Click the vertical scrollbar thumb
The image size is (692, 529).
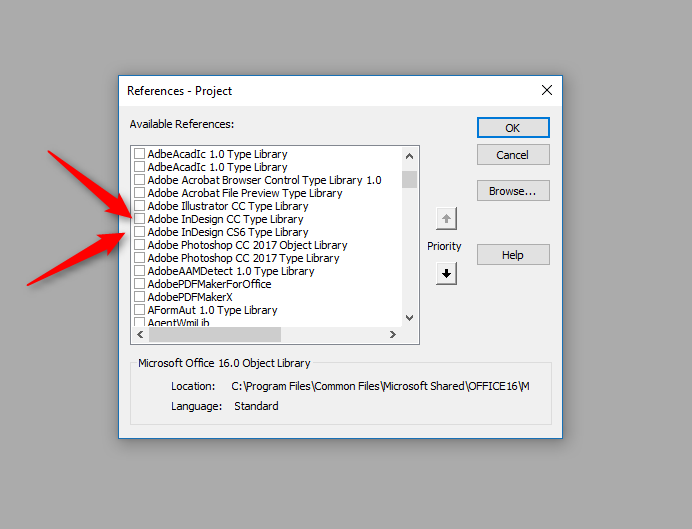(410, 179)
